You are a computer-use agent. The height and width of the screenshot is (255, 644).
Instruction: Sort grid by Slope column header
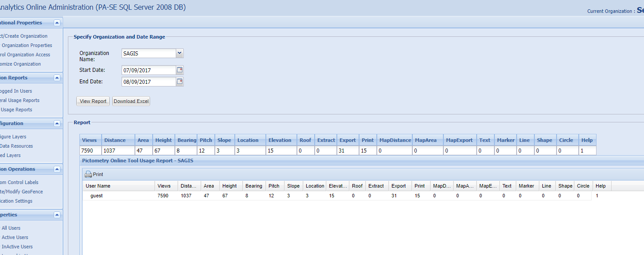click(x=294, y=186)
